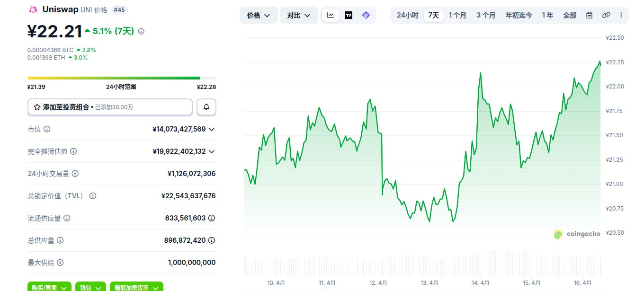Open info icon next to 完全摊薄估值
The width and height of the screenshot is (644, 291).
[73, 151]
